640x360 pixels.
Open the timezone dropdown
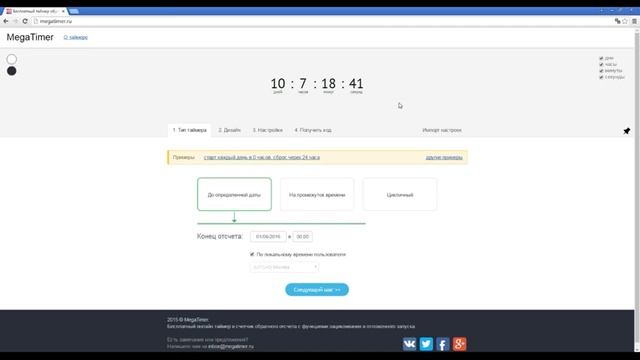pyautogui.click(x=284, y=267)
